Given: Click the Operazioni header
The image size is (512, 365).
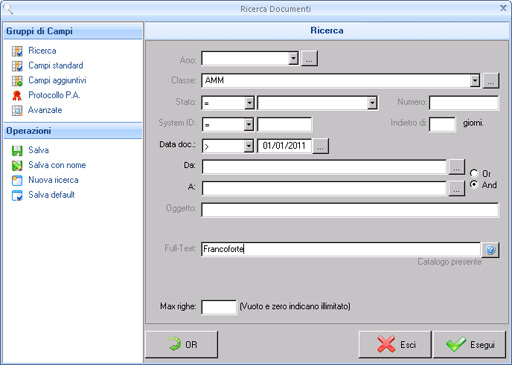Looking at the screenshot, I should (73, 131).
